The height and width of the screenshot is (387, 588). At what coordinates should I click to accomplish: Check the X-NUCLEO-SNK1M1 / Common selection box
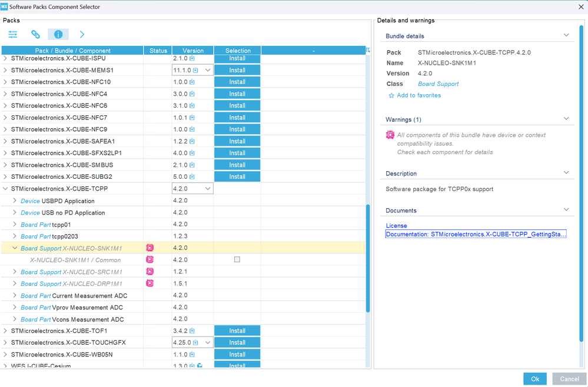pos(237,259)
